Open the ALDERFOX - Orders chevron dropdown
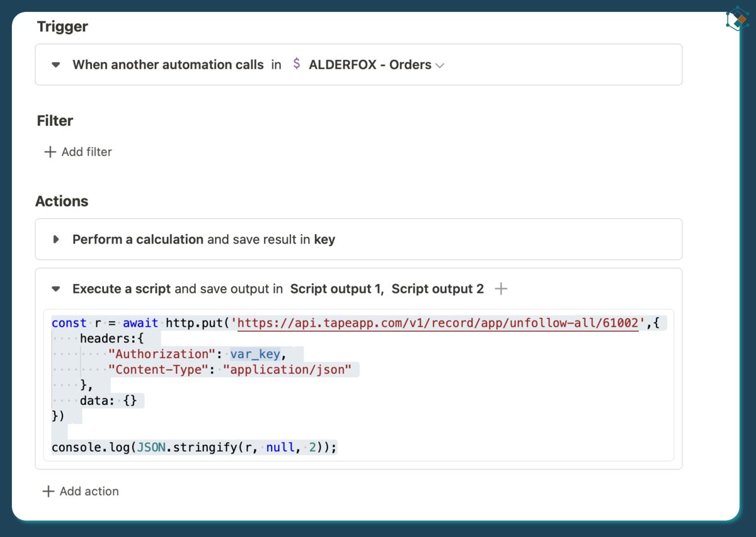Image resolution: width=756 pixels, height=537 pixels. (x=440, y=65)
